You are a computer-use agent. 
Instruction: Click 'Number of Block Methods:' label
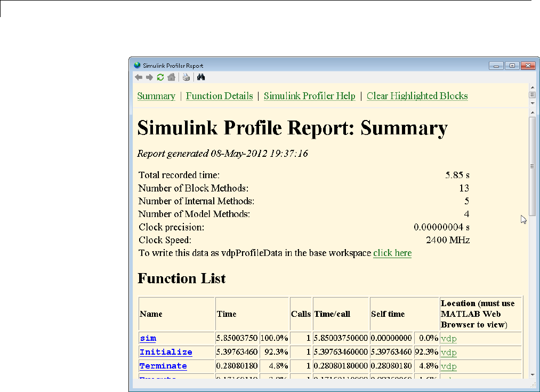pos(193,188)
